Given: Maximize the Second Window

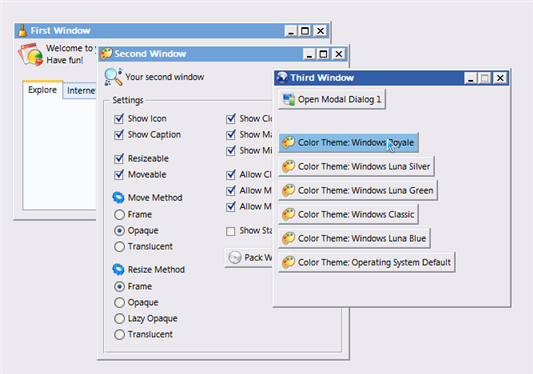Looking at the screenshot, I should pyautogui.click(x=324, y=54).
